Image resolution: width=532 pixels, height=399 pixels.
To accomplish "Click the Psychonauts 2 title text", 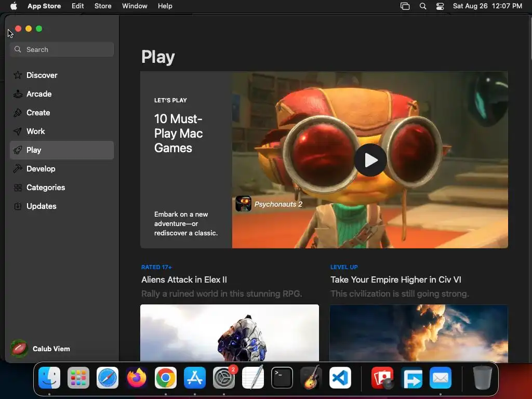I will [x=278, y=204].
